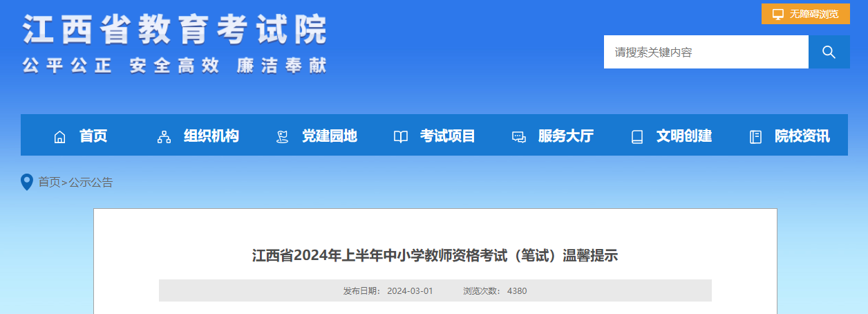Focus the 请搜索关键内容 search field
Image resolution: width=868 pixels, height=314 pixels.
[706, 52]
